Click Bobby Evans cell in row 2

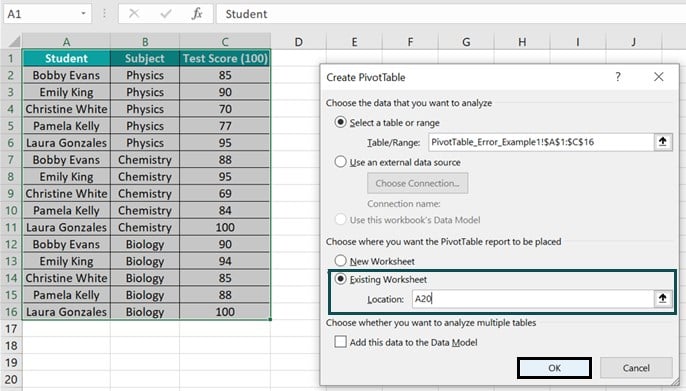[x=66, y=75]
